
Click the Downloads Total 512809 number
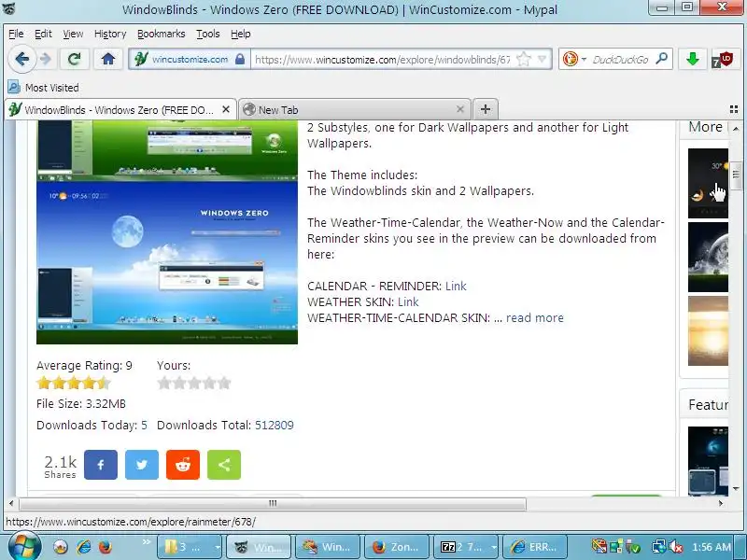(x=274, y=426)
